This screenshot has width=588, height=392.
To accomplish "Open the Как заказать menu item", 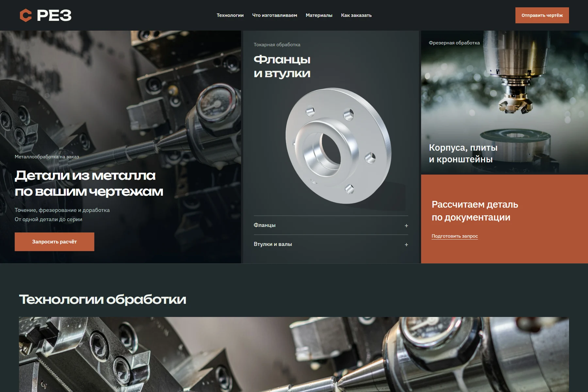I will pos(356,15).
